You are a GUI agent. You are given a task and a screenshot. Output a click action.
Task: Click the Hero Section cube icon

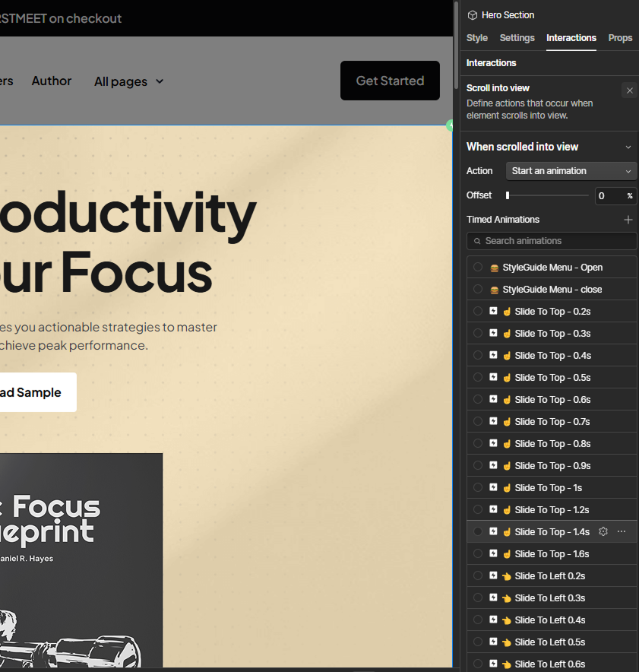[x=473, y=14]
